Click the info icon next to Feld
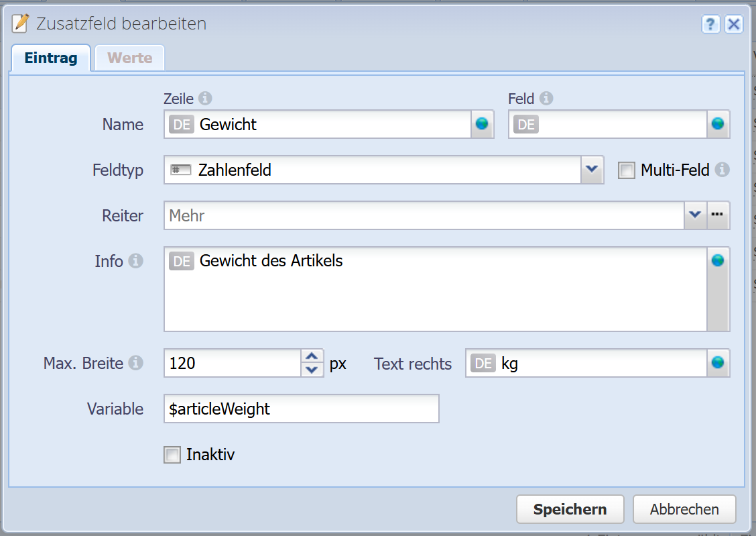This screenshot has height=536, width=756. (x=546, y=99)
